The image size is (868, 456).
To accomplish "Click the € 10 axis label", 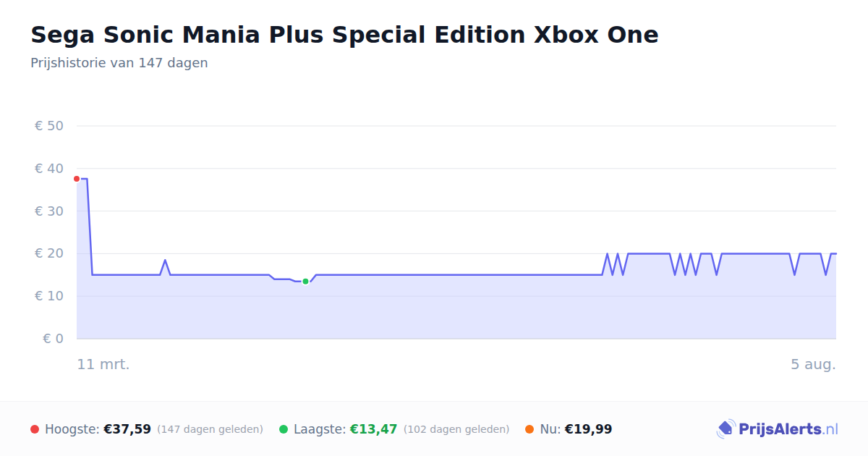I will point(49,296).
